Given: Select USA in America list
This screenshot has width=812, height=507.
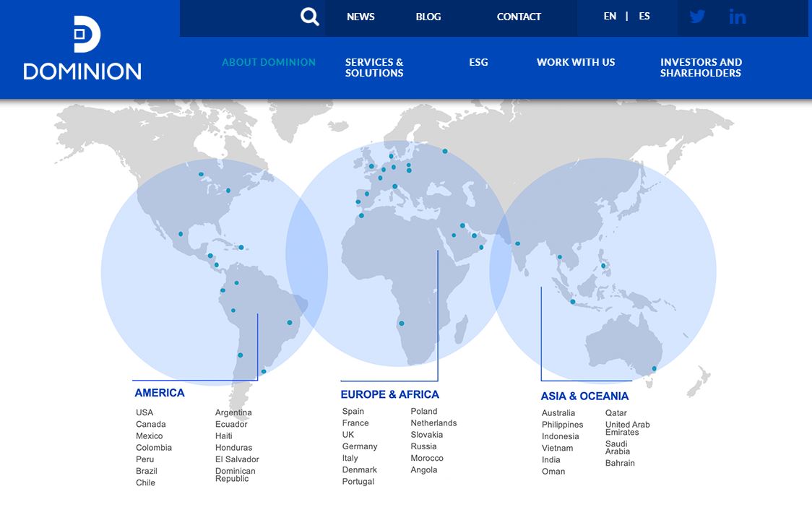Looking at the screenshot, I should pyautogui.click(x=144, y=412).
